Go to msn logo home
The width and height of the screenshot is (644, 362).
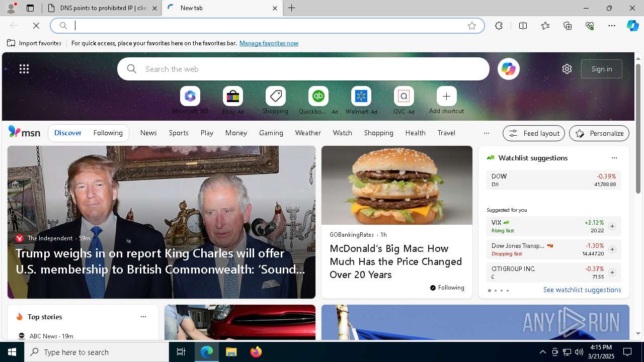pos(24,132)
